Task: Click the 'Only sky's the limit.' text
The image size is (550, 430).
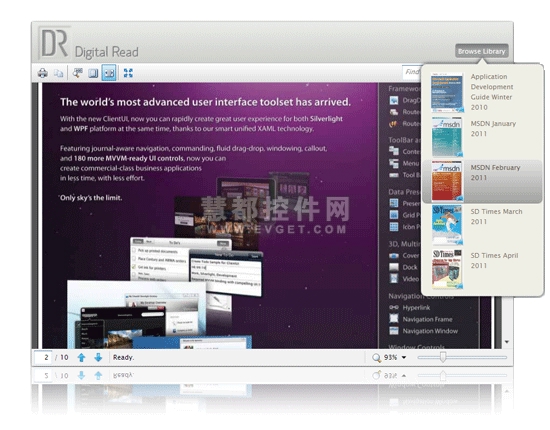Action: coord(91,197)
